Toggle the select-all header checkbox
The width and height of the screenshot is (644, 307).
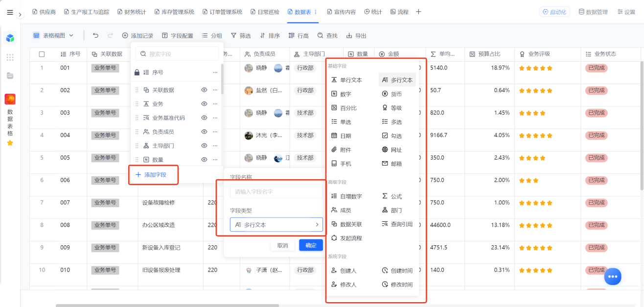(x=42, y=54)
